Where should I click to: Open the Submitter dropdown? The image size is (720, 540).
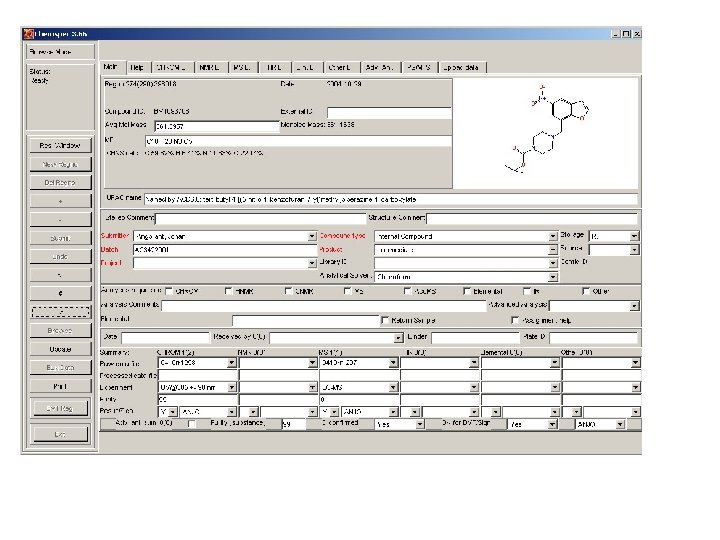[312, 236]
